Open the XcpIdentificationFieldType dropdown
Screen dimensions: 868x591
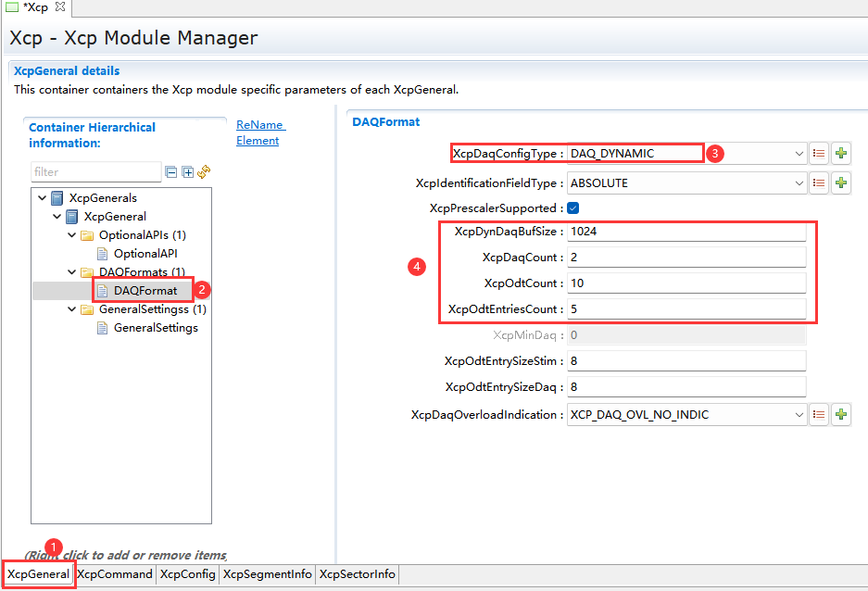tap(799, 183)
